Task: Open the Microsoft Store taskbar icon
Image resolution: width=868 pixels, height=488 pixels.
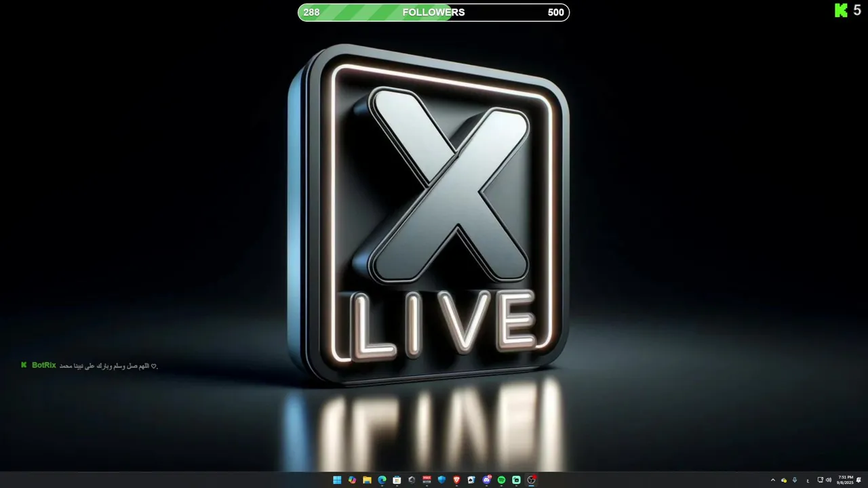Action: tap(397, 480)
